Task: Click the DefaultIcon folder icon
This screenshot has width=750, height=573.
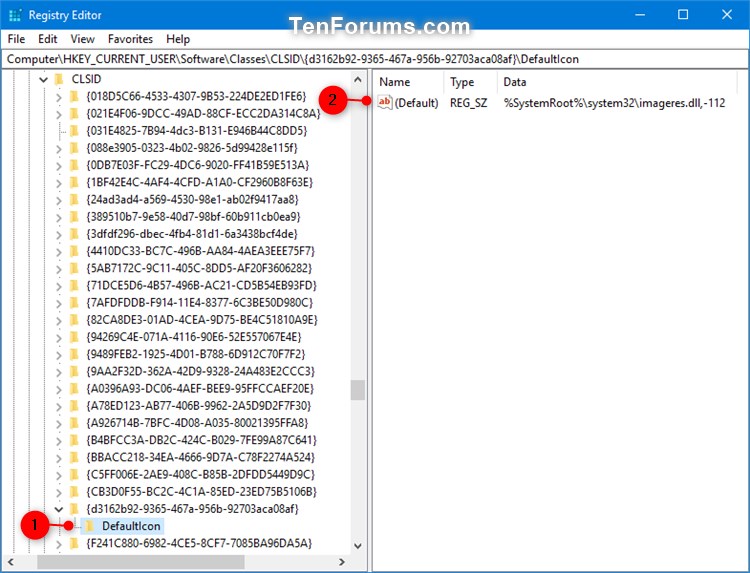Action: (x=89, y=526)
